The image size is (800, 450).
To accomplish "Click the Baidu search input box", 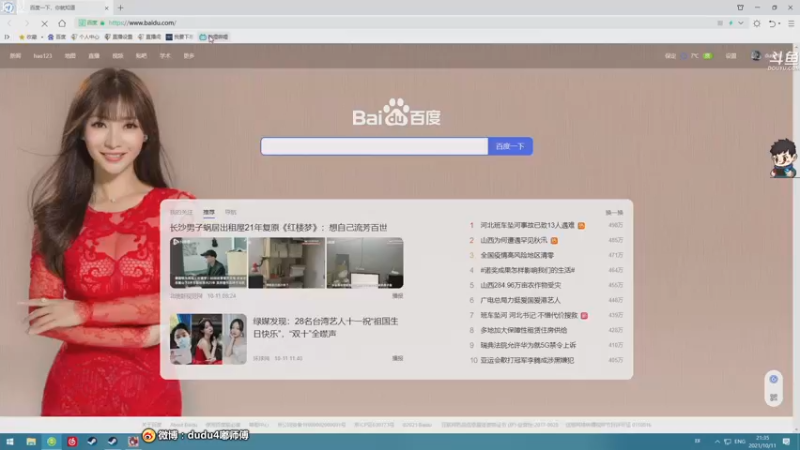I will (x=374, y=146).
